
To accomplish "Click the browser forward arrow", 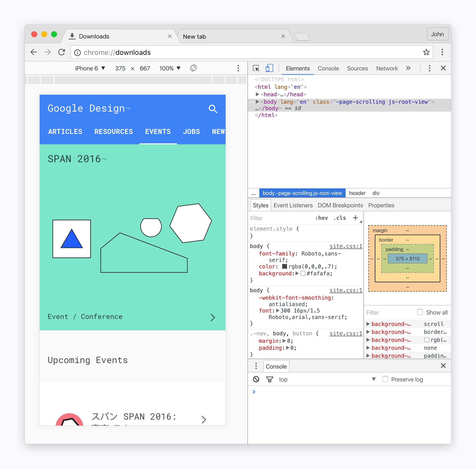I will click(48, 52).
